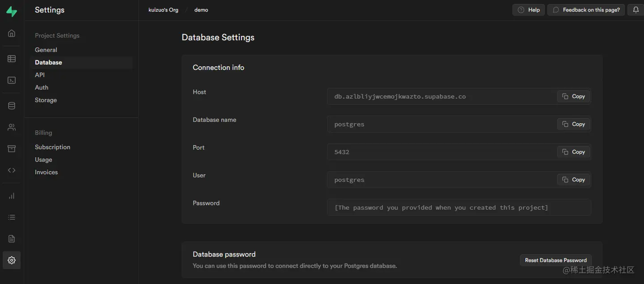Click the Supabase logo icon
The image size is (644, 284).
[12, 12]
